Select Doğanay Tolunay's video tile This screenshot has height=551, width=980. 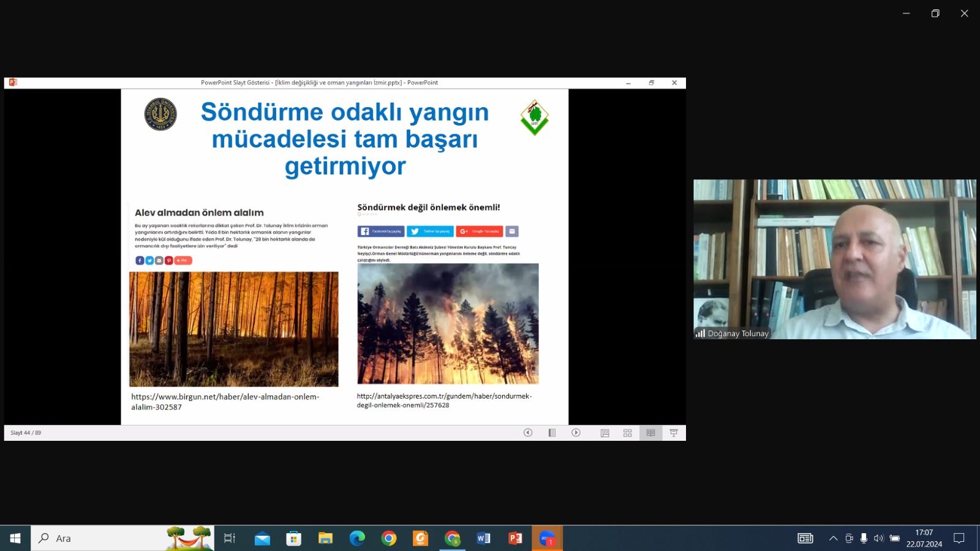point(834,259)
